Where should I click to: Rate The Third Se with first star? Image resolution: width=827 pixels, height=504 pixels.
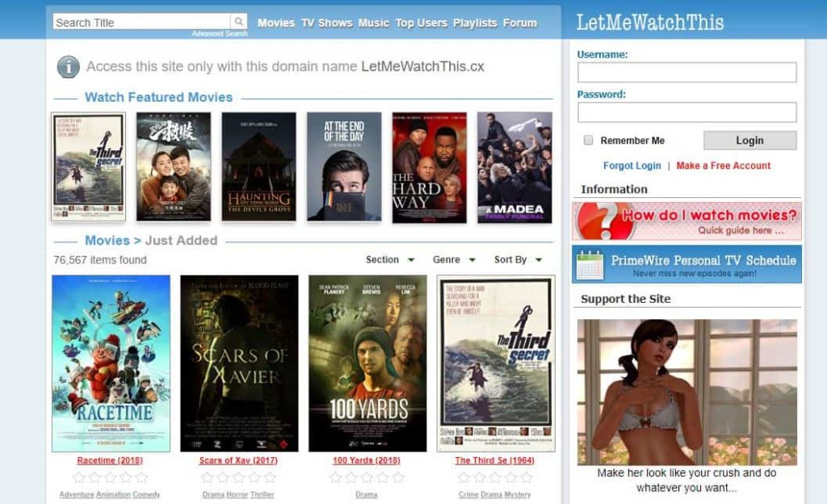click(464, 477)
